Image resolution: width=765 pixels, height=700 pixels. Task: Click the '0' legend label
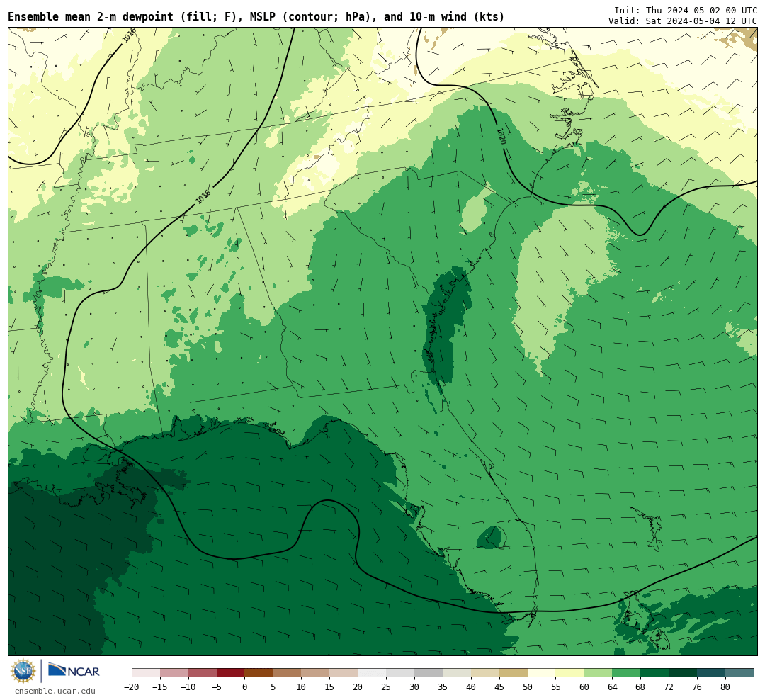[x=245, y=687]
